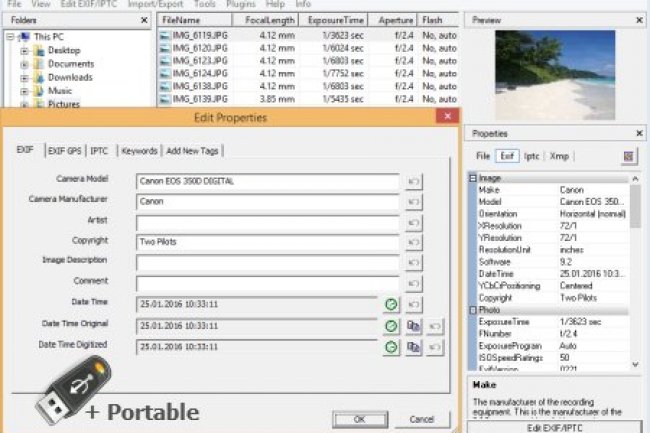Expand the Downloads folder node

[x=25, y=77]
